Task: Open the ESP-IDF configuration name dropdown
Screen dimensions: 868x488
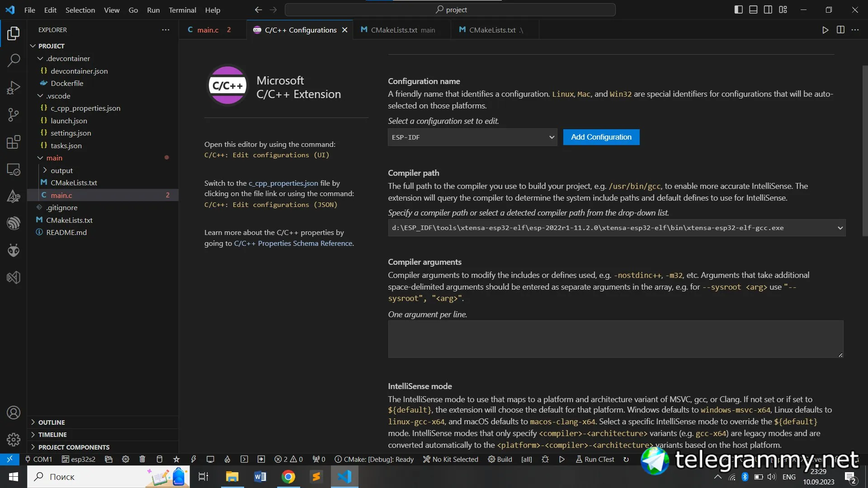Action: tap(472, 137)
